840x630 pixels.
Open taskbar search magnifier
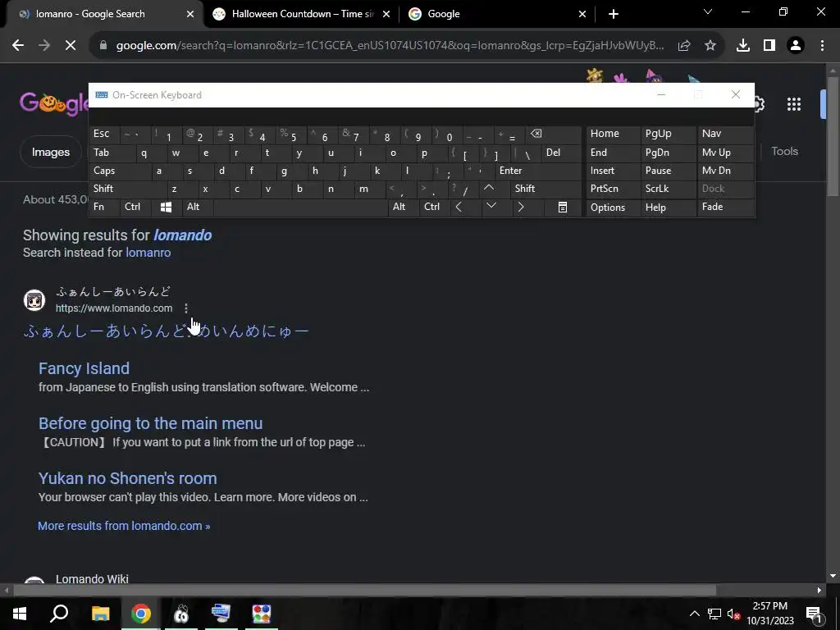point(59,614)
